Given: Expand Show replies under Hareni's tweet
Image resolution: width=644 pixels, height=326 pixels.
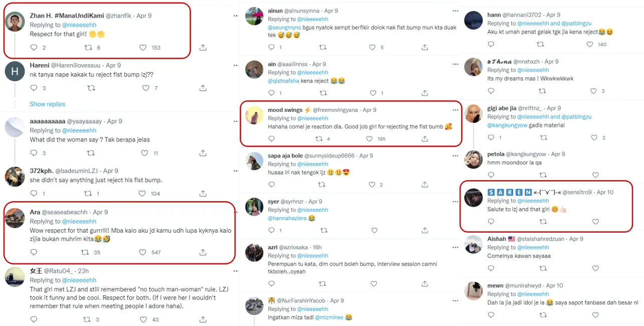Looking at the screenshot, I should (x=48, y=104).
